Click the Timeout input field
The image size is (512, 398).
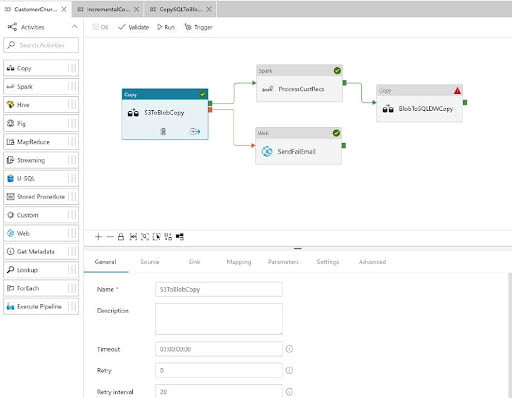pyautogui.click(x=219, y=349)
